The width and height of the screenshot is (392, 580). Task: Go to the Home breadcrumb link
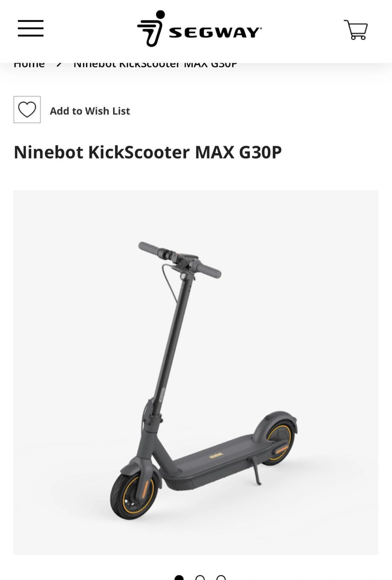tap(29, 64)
